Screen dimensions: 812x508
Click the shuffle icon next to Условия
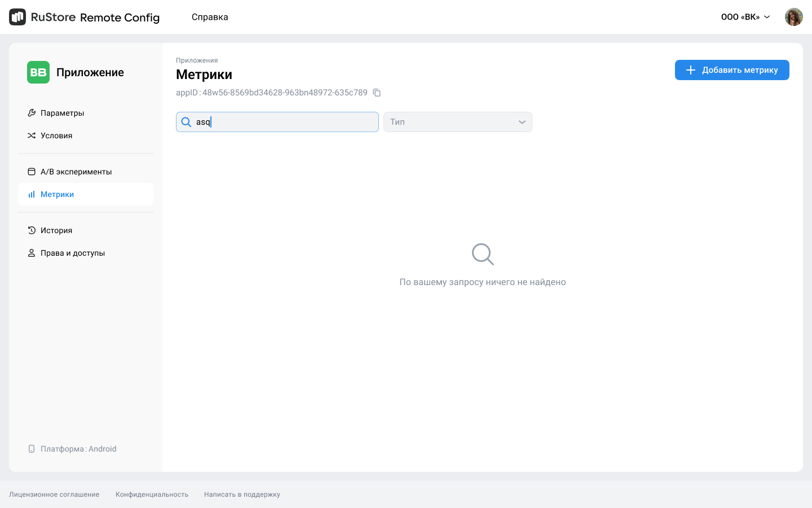(x=32, y=135)
